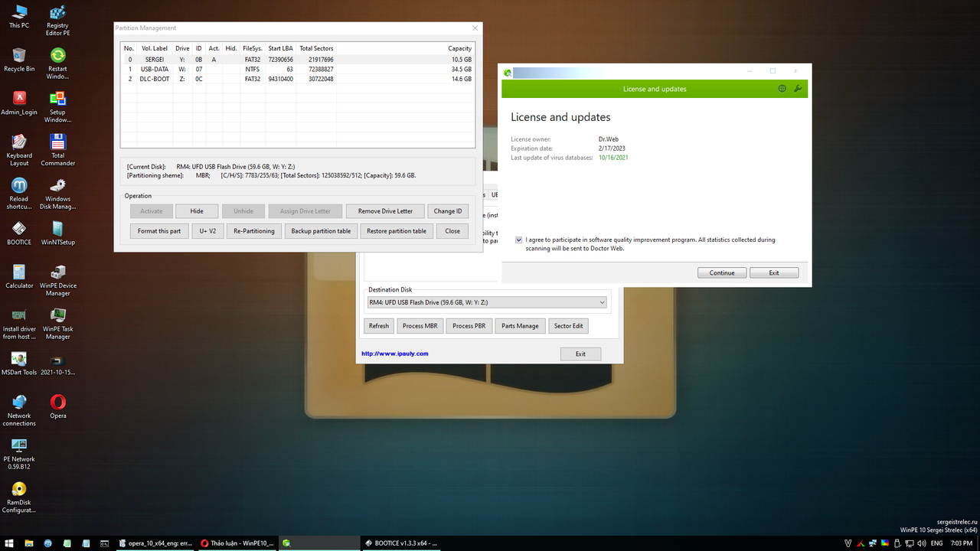Click Restore partition table button
Screen dimensions: 980x551
pos(397,231)
